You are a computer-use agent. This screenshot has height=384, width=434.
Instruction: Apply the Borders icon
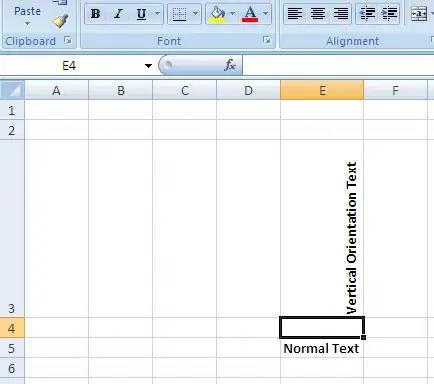pyautogui.click(x=179, y=14)
